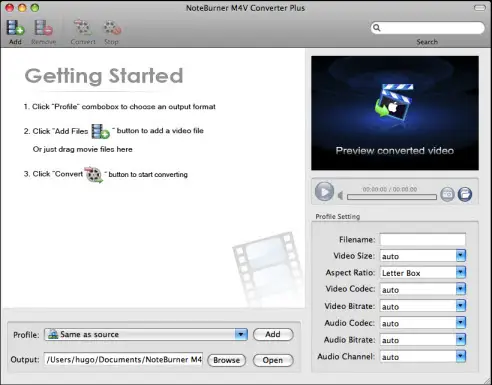The width and height of the screenshot is (492, 385).
Task: Expand the Profile Same as source combobox
Action: (241, 334)
